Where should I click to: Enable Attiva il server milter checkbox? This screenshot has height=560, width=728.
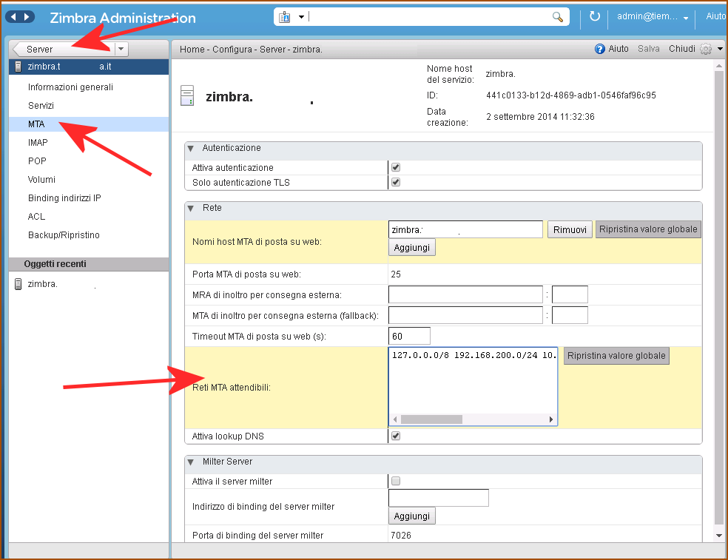396,481
